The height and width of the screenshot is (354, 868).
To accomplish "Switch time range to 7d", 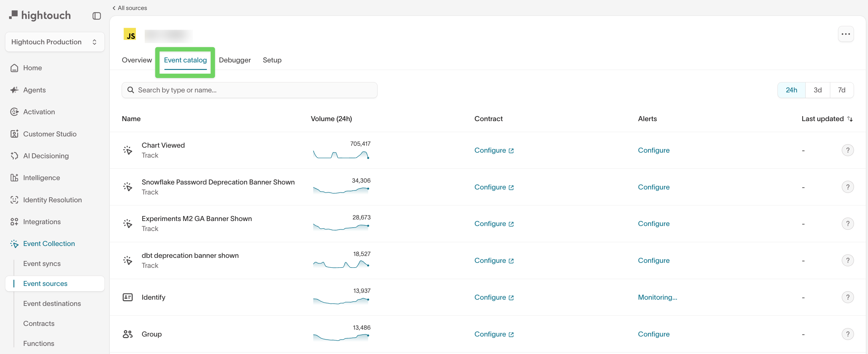I will point(841,90).
